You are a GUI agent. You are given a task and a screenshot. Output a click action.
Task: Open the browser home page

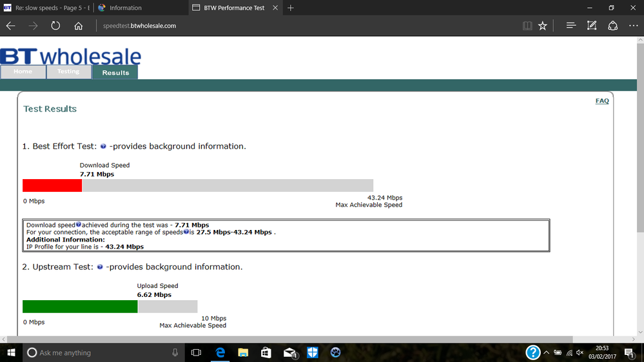pos(79,26)
